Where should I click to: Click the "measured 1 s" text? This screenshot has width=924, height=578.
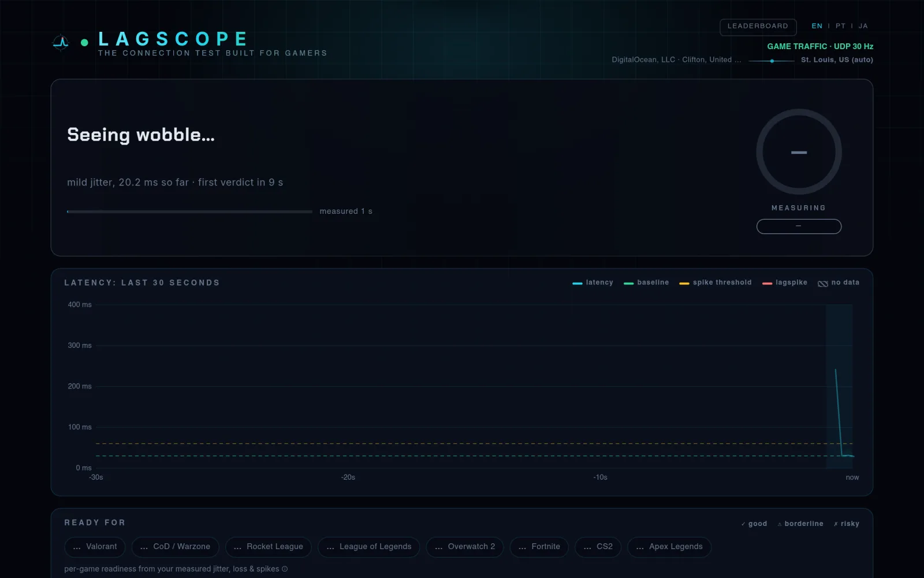[x=346, y=212]
